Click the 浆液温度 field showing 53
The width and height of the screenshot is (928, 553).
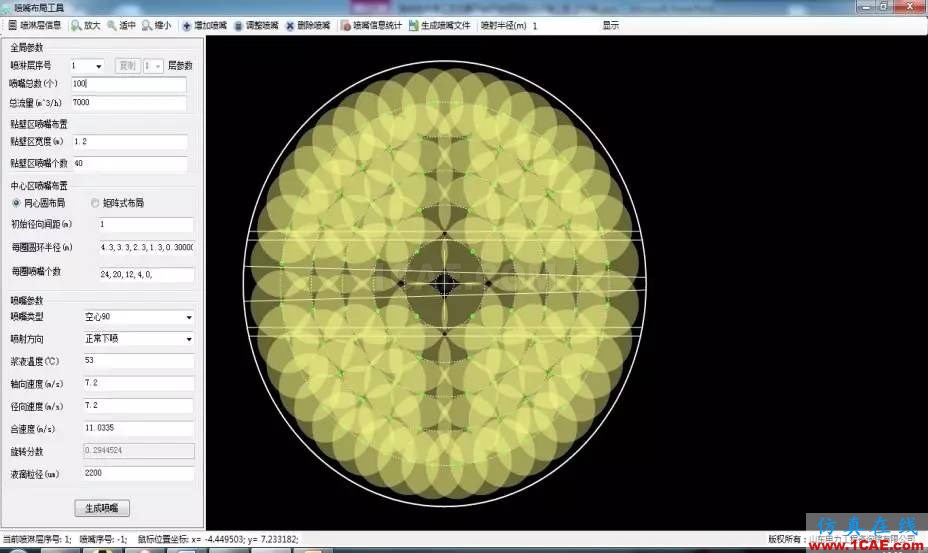138,361
